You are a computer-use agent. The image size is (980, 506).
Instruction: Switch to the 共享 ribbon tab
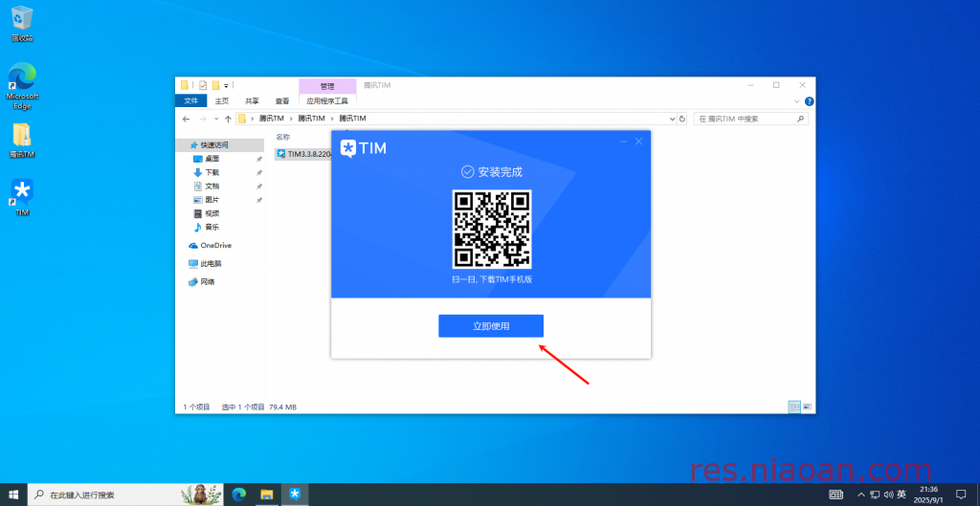click(x=252, y=100)
